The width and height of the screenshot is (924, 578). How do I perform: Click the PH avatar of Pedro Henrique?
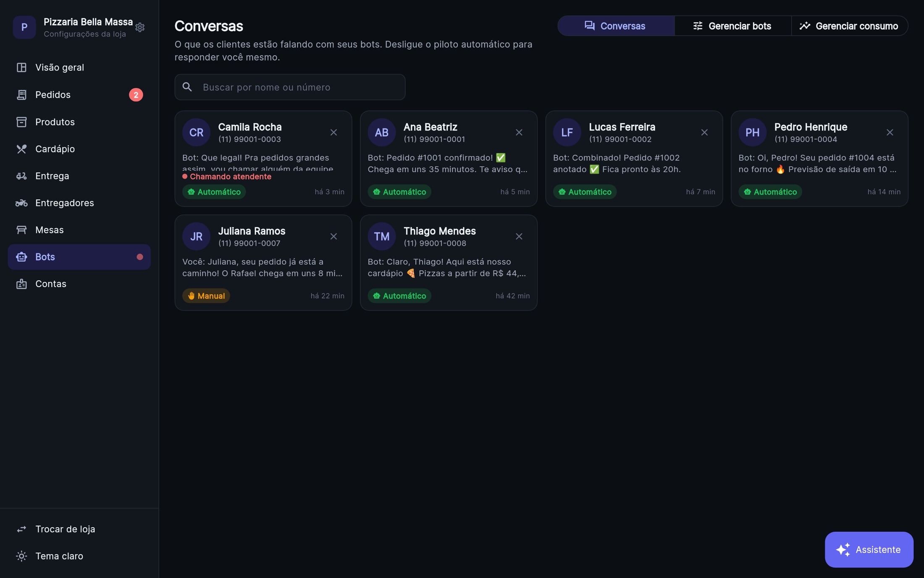[753, 132]
